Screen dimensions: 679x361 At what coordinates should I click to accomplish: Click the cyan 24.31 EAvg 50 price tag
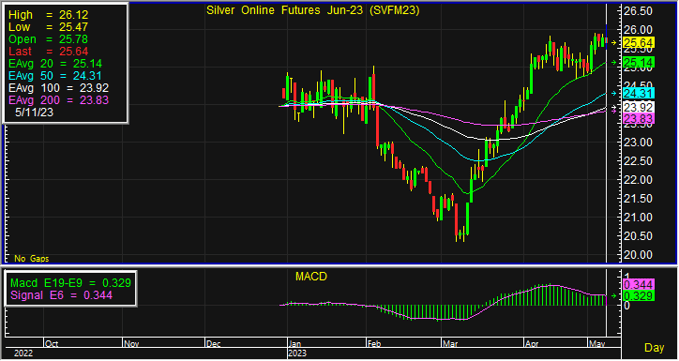[638, 93]
